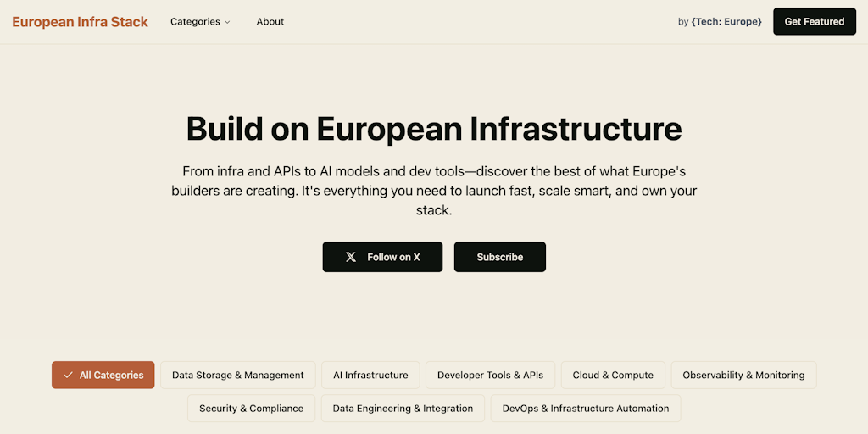
Task: Select the All Categories filter
Action: coord(103,375)
